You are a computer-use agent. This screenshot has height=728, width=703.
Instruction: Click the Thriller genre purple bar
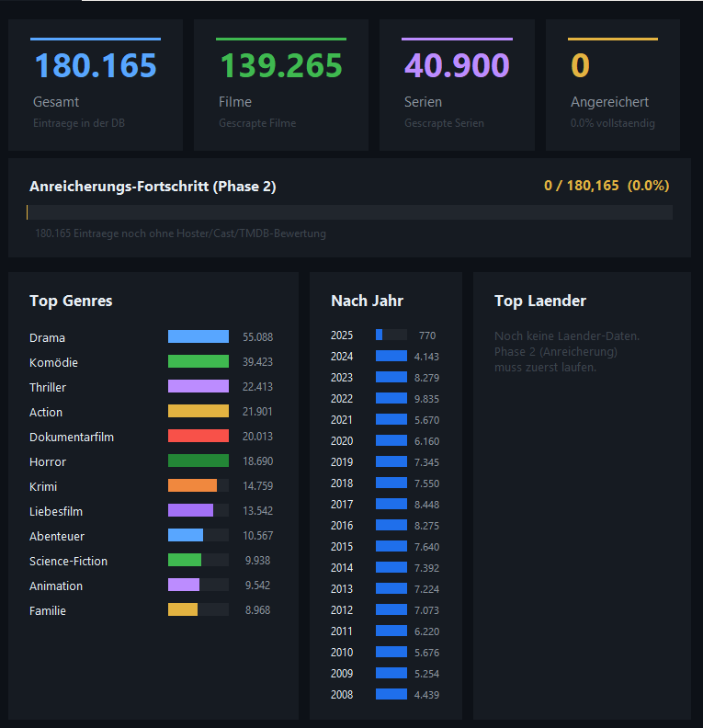pyautogui.click(x=198, y=386)
